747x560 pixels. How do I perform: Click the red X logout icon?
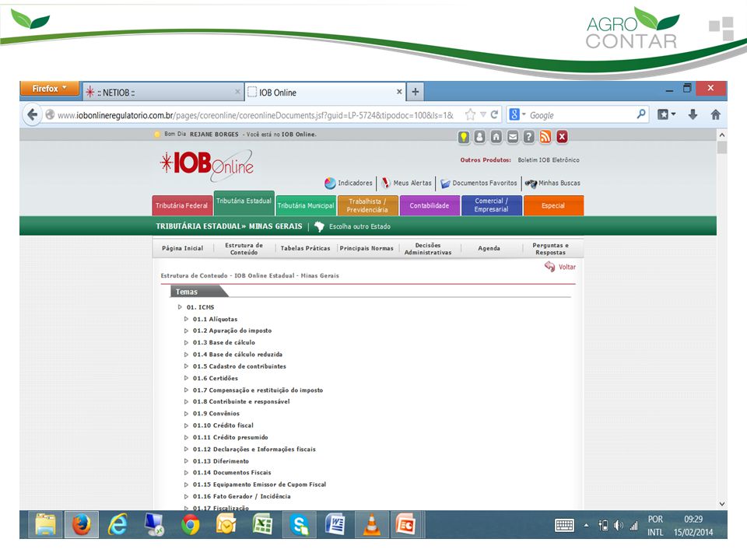(562, 137)
